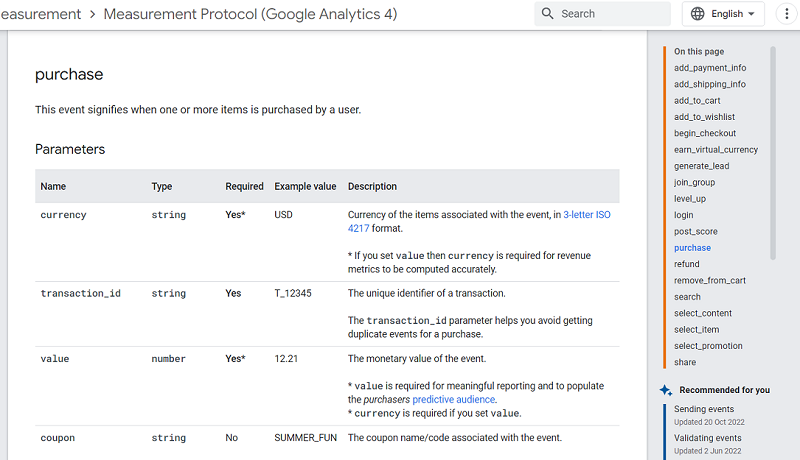Viewport: 800px width, 460px height.
Task: Select generate_lead in On this page
Action: point(702,166)
